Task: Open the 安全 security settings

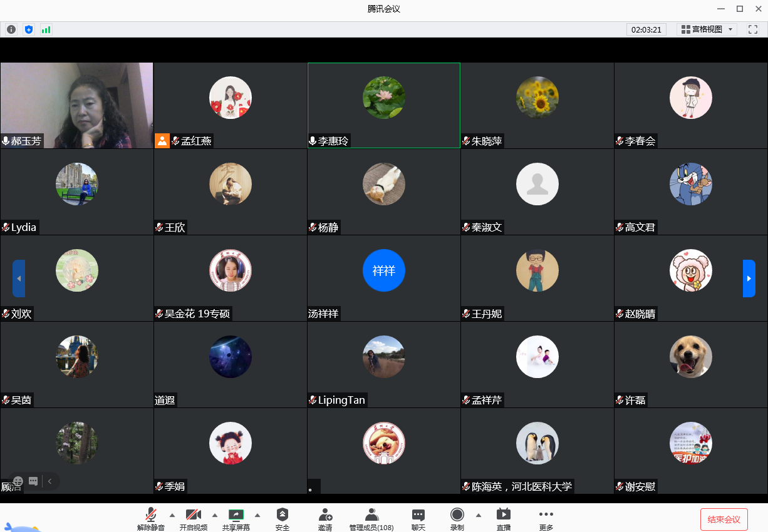Action: (x=283, y=519)
